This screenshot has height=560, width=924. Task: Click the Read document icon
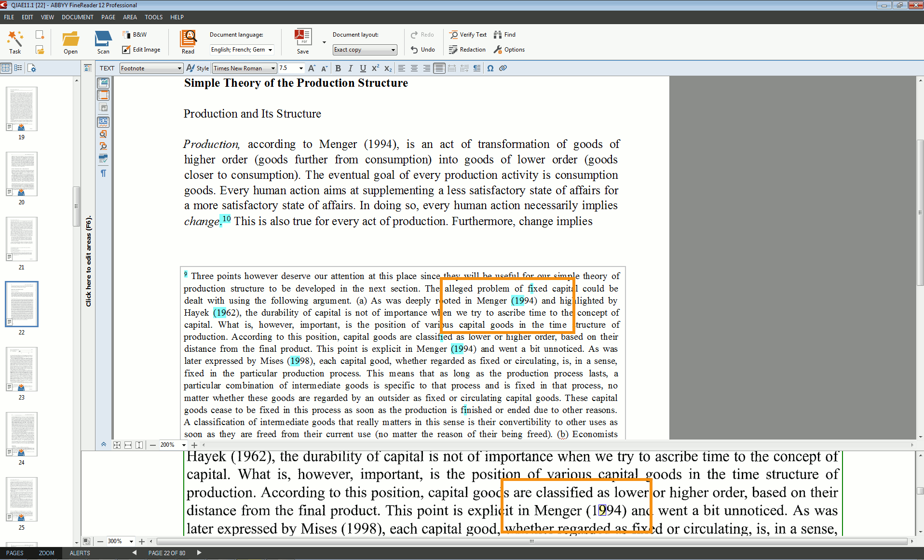click(188, 42)
